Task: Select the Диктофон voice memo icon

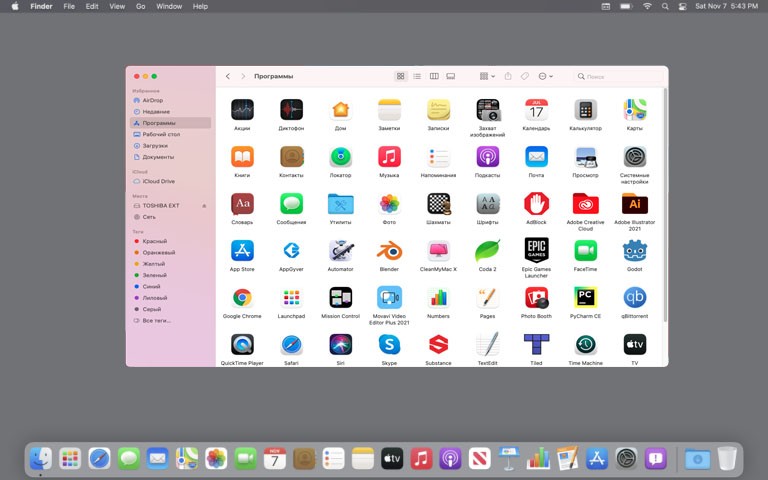Action: pyautogui.click(x=291, y=110)
